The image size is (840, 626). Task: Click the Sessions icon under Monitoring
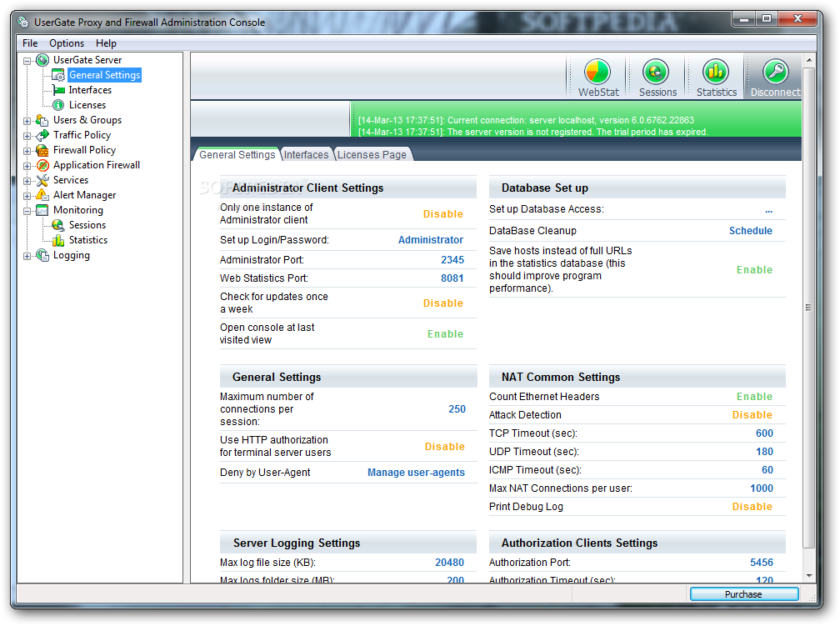coord(58,225)
